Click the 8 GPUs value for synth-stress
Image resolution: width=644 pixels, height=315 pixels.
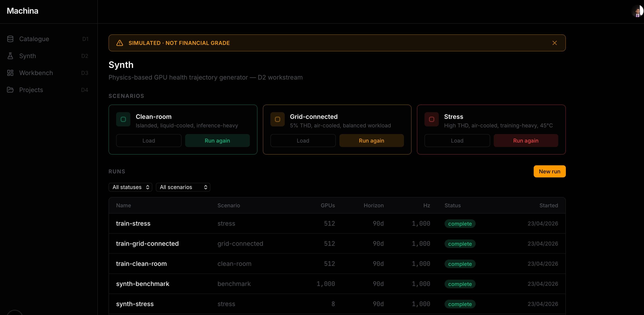point(333,304)
